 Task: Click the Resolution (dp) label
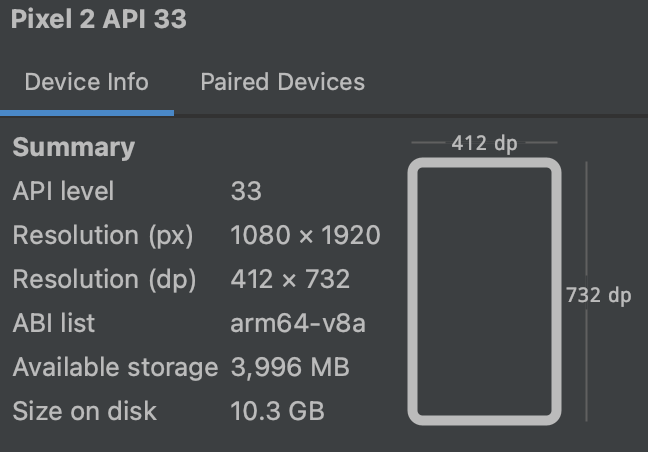point(104,280)
